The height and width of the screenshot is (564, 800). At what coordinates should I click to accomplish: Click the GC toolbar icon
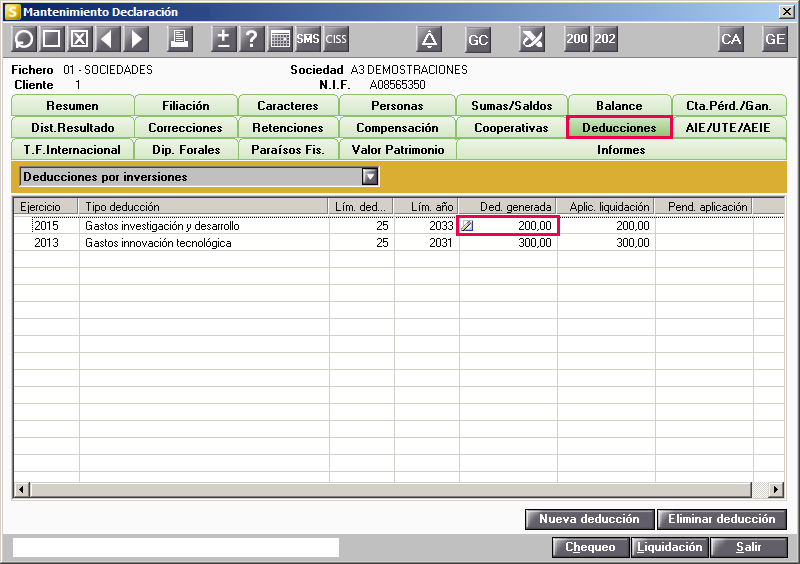478,39
